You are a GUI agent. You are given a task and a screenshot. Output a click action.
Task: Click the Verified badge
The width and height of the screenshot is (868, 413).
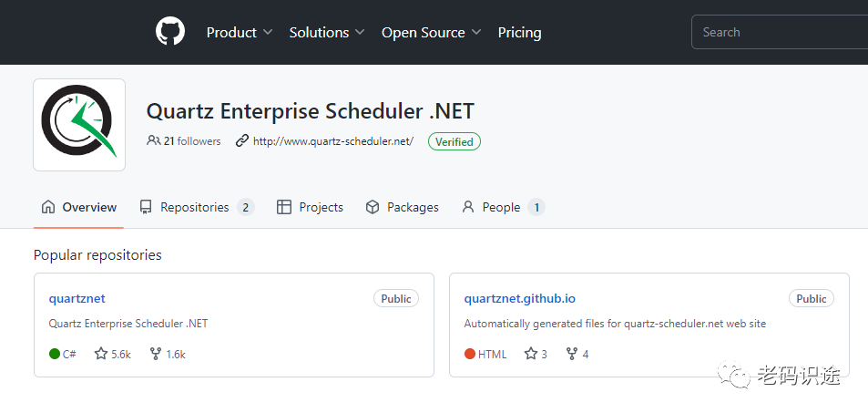[454, 142]
